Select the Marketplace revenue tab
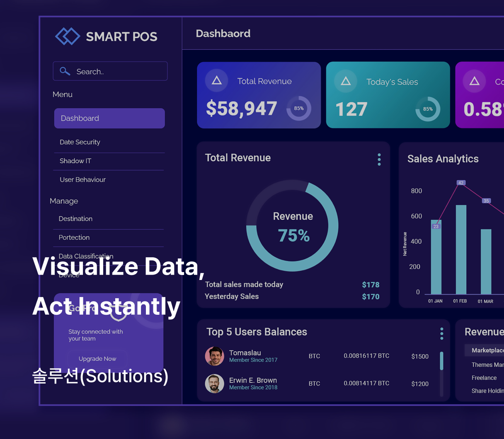The image size is (504, 439). pos(485,350)
